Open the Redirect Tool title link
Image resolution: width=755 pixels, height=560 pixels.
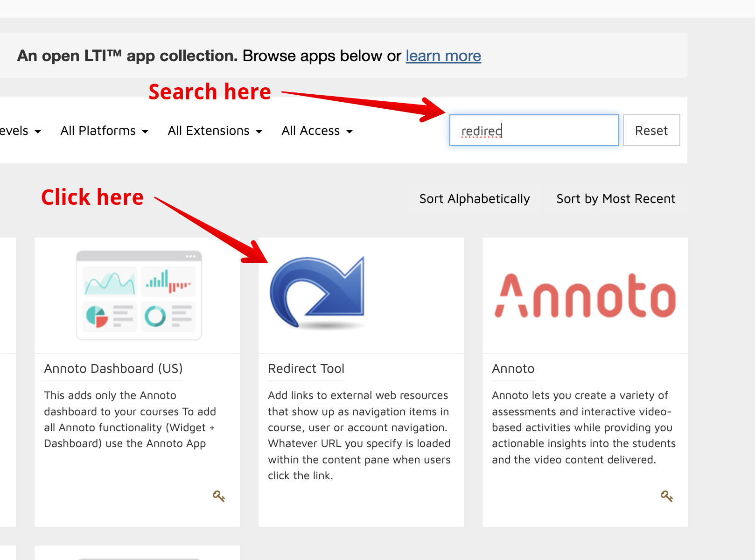[x=306, y=369]
